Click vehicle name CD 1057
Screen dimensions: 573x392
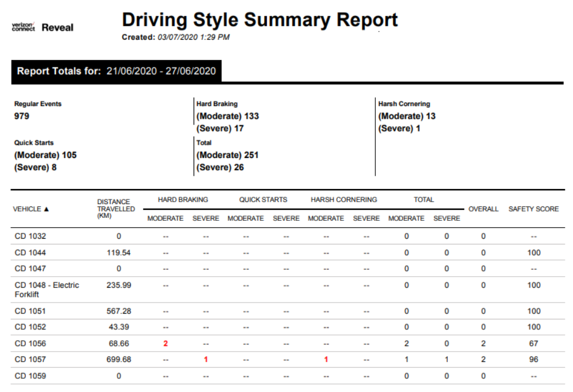point(31,360)
